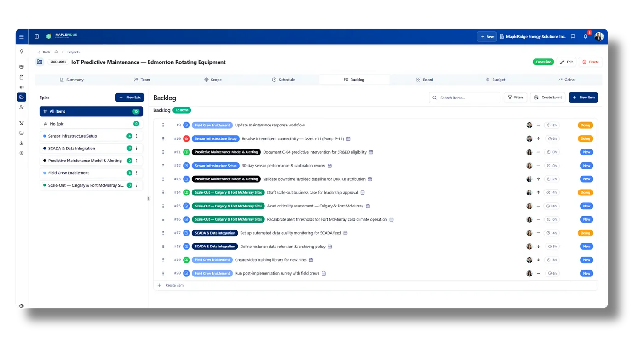Click calendar icon on item #10
Viewport: 644px width, 362px height.
point(348,138)
